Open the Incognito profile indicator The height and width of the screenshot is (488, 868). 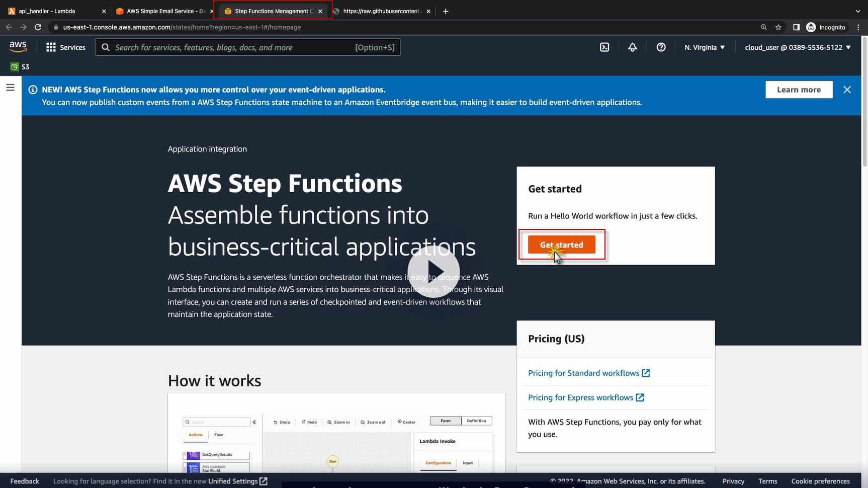pos(826,27)
